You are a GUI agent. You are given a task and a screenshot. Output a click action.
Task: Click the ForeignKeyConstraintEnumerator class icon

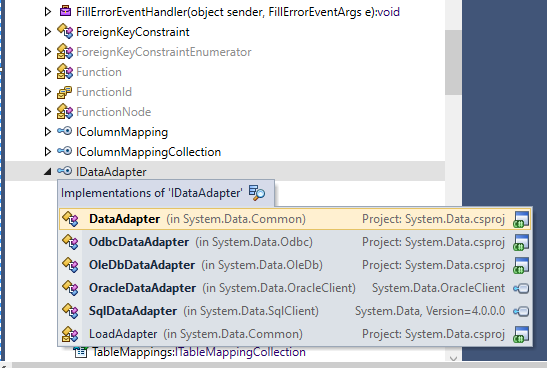coord(65,51)
